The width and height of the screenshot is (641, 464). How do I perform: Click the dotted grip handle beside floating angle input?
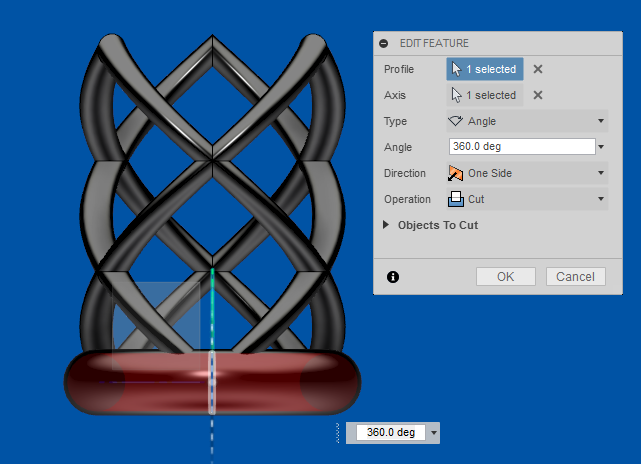coord(338,433)
